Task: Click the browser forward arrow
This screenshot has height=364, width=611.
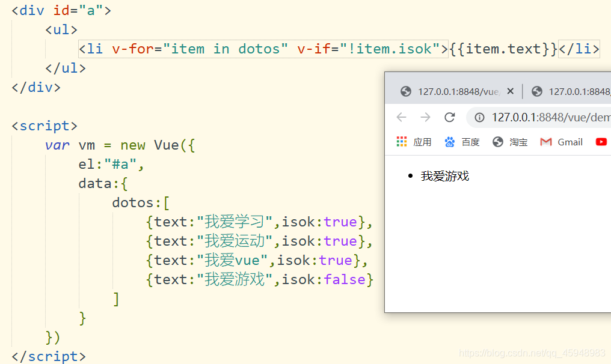Action: click(426, 117)
